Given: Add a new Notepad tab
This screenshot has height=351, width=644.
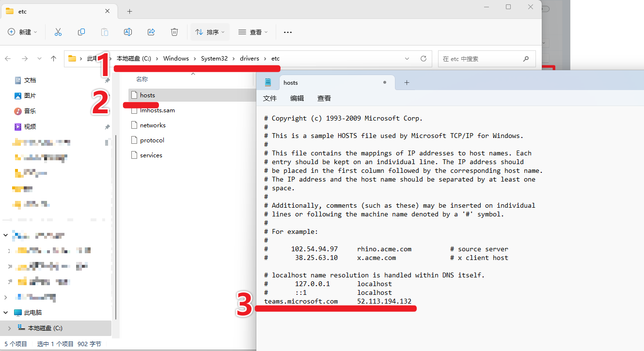Looking at the screenshot, I should [x=407, y=83].
